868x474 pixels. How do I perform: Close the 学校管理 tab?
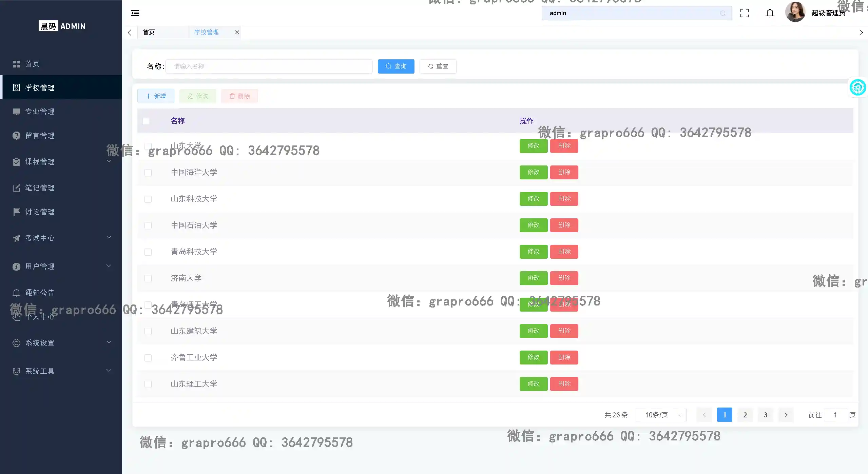coord(237,33)
